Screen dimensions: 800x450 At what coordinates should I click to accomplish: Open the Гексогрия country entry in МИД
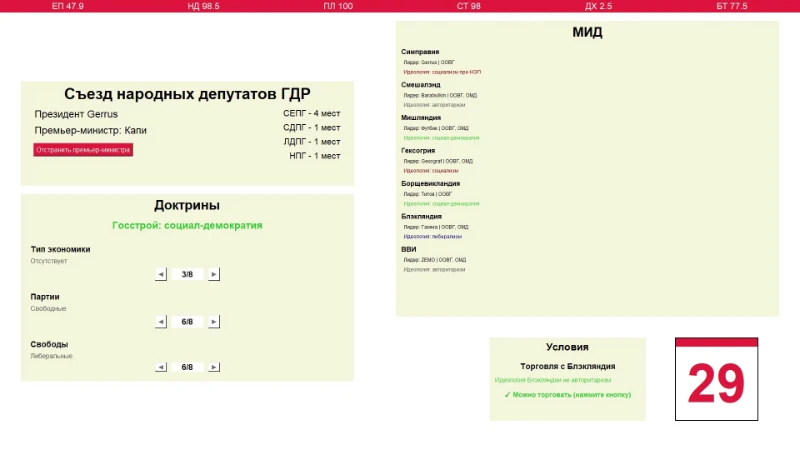tap(418, 151)
